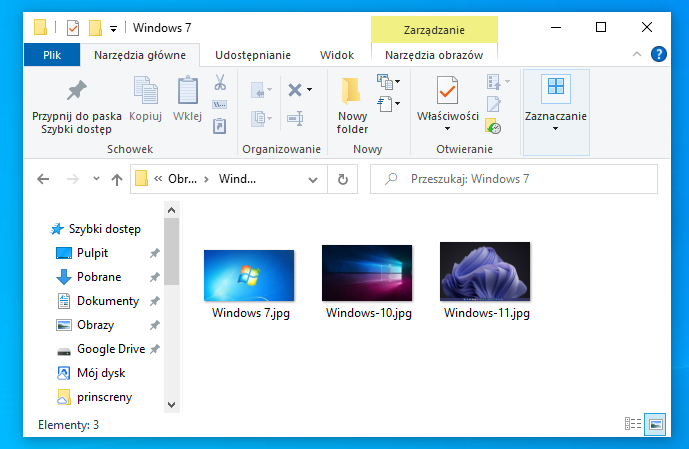Select Szybki dostęp in navigation pane
The image size is (689, 449).
(105, 229)
